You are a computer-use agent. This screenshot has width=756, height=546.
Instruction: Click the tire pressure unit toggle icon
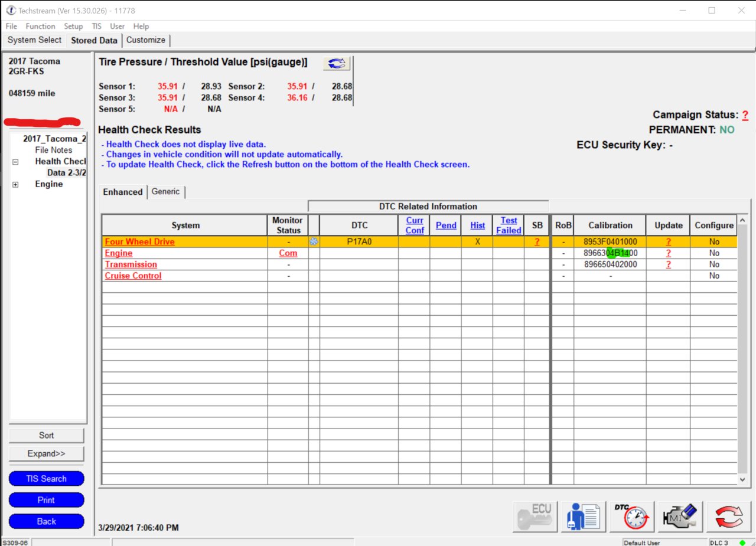337,63
